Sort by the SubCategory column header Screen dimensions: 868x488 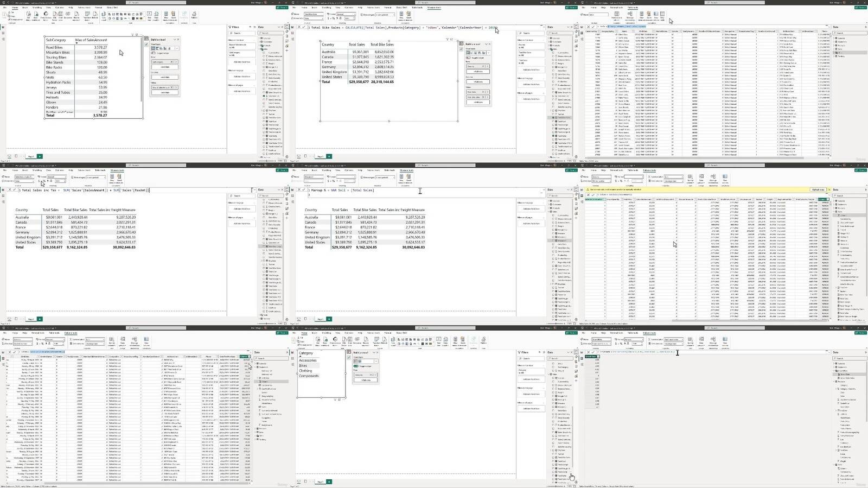point(56,40)
